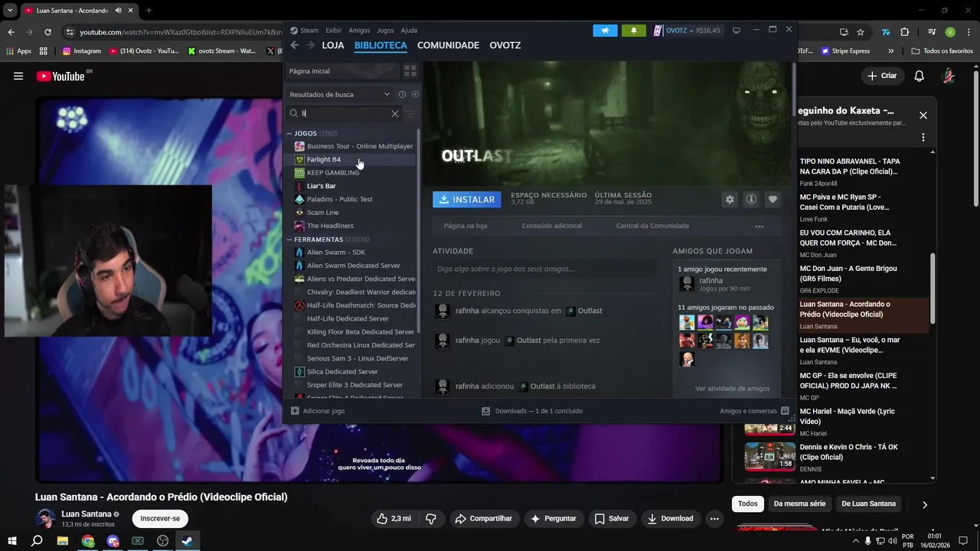Dislike the YouTube video

pos(431,518)
